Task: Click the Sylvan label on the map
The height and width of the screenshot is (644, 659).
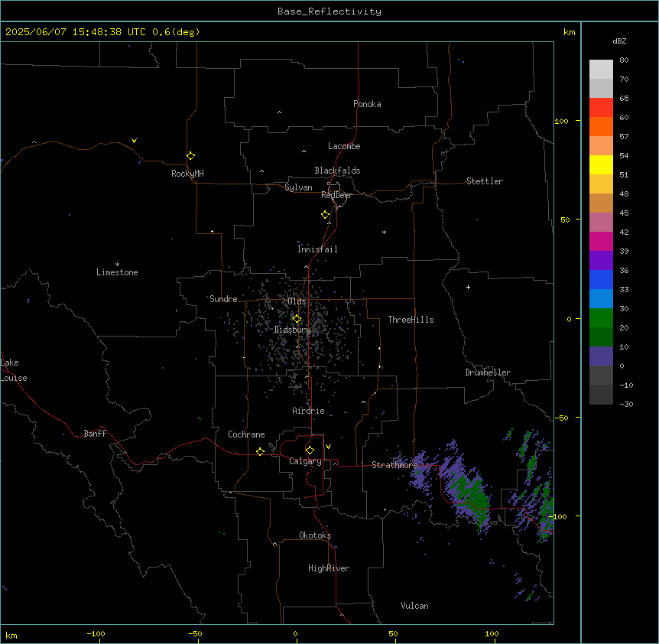Action: (298, 187)
